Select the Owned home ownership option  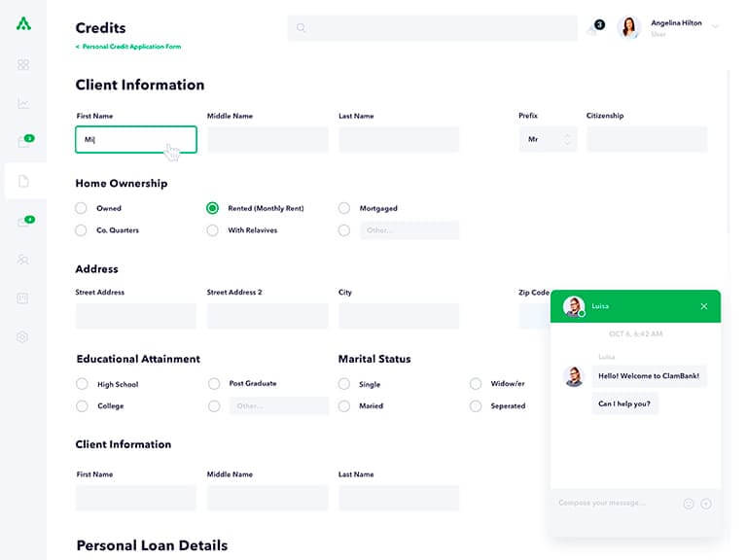[x=81, y=208]
